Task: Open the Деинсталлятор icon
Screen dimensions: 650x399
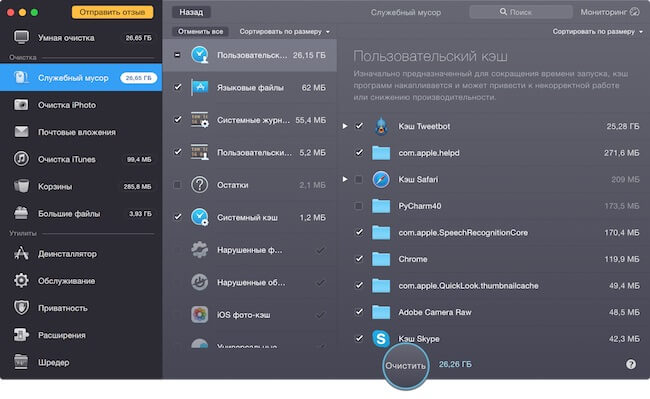Action: pos(21,253)
